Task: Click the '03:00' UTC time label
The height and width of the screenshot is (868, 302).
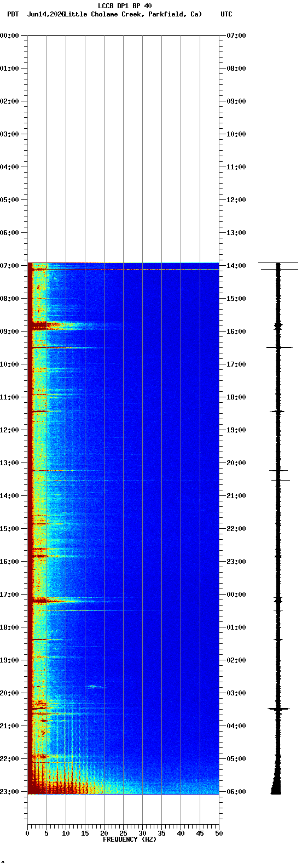Action: 236,693
